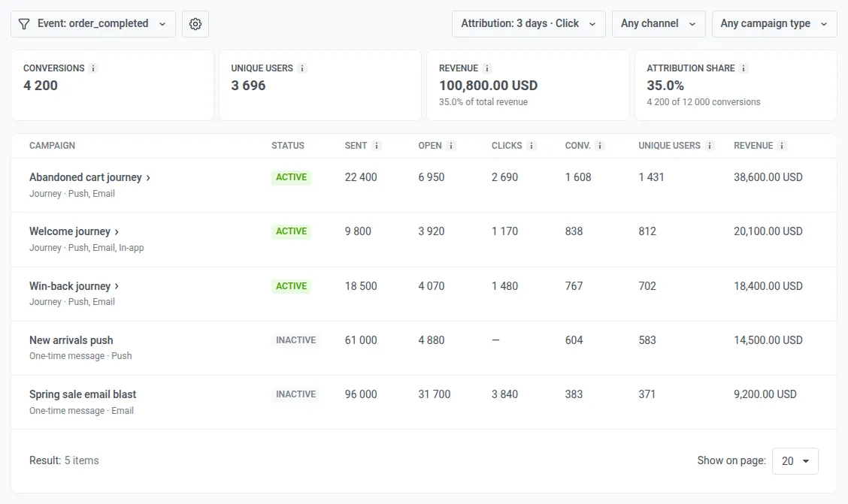Click ACTIVE badge of Abandoned cart journey
Viewport: 848px width, 504px height.
tap(291, 177)
